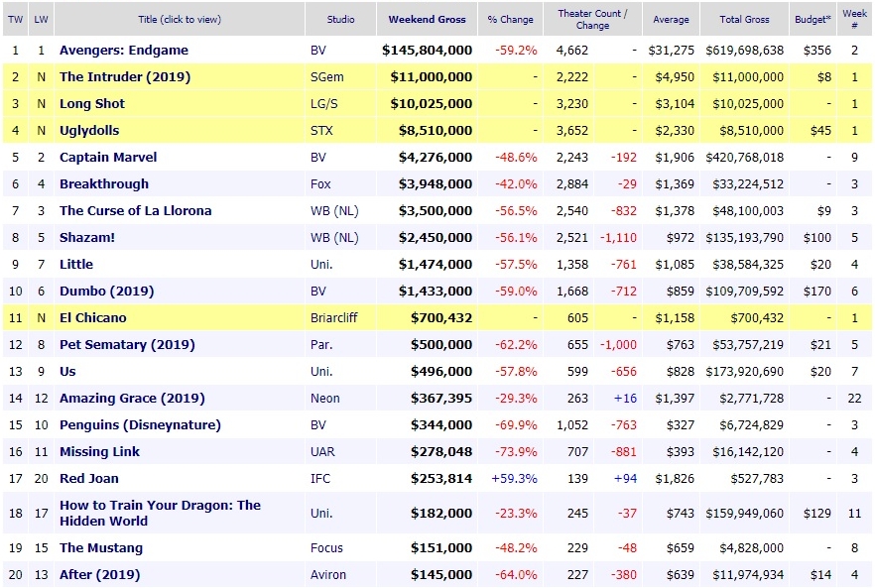Sort by % Change column header
This screenshot has width=875, height=588.
[x=510, y=20]
